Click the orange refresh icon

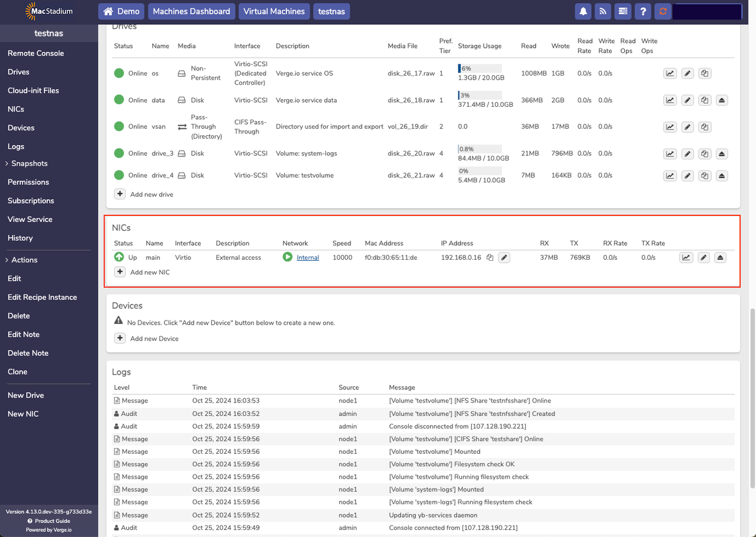point(663,11)
